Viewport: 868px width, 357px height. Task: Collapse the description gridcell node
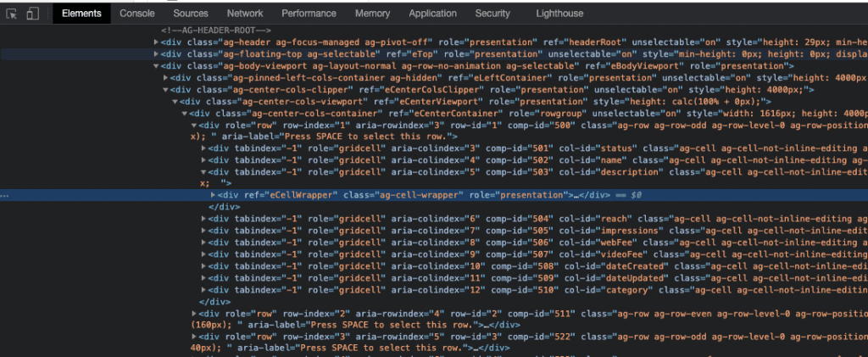[x=203, y=172]
